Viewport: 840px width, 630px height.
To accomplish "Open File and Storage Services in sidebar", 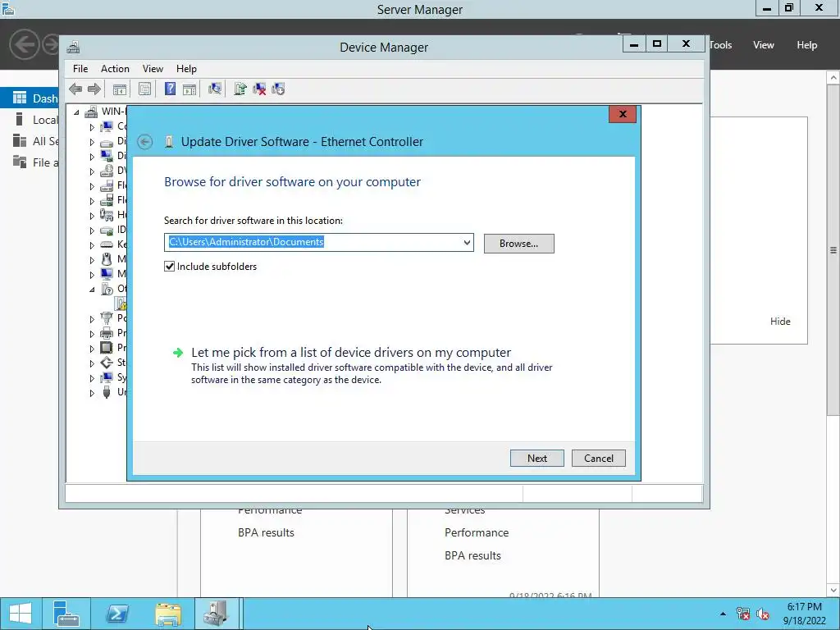I will pos(30,162).
